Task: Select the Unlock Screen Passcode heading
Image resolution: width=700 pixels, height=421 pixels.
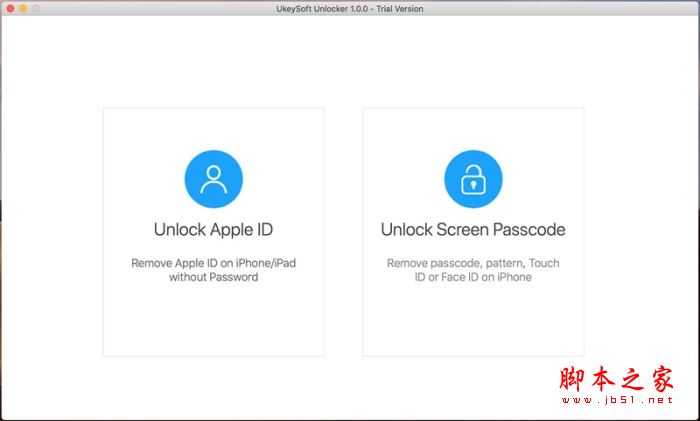Action: click(x=473, y=229)
